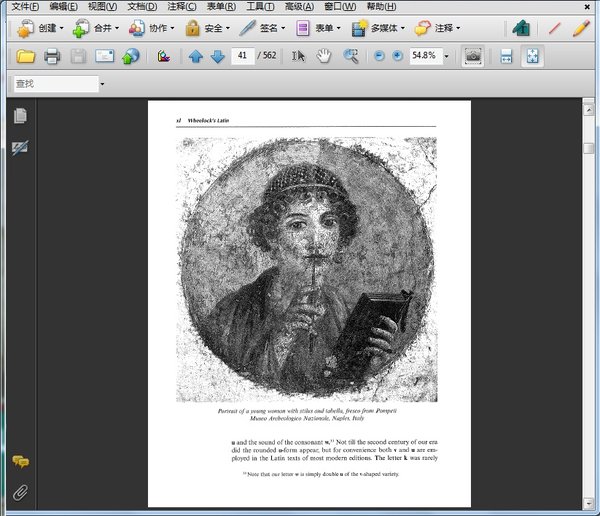
Task: Toggle the marquee zoom tool
Action: click(x=351, y=56)
